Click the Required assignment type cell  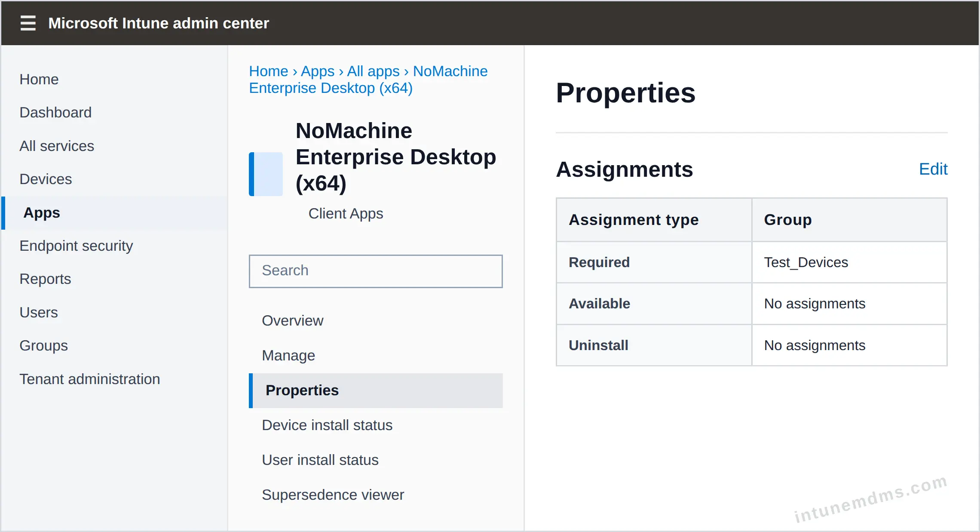(654, 262)
